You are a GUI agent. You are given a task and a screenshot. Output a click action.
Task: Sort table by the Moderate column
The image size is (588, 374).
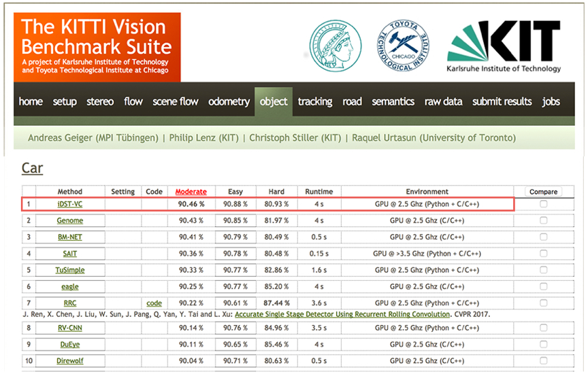tap(191, 192)
